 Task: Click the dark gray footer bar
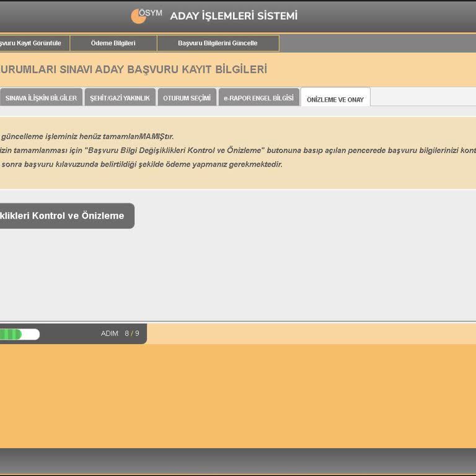click(x=238, y=461)
